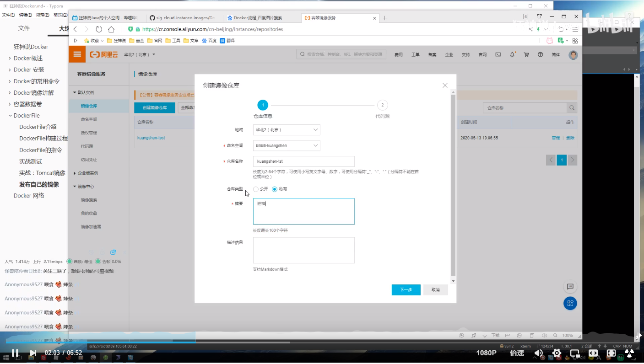Open the 地域 region dropdown
Image resolution: width=644 pixels, height=364 pixels.
pyautogui.click(x=287, y=130)
